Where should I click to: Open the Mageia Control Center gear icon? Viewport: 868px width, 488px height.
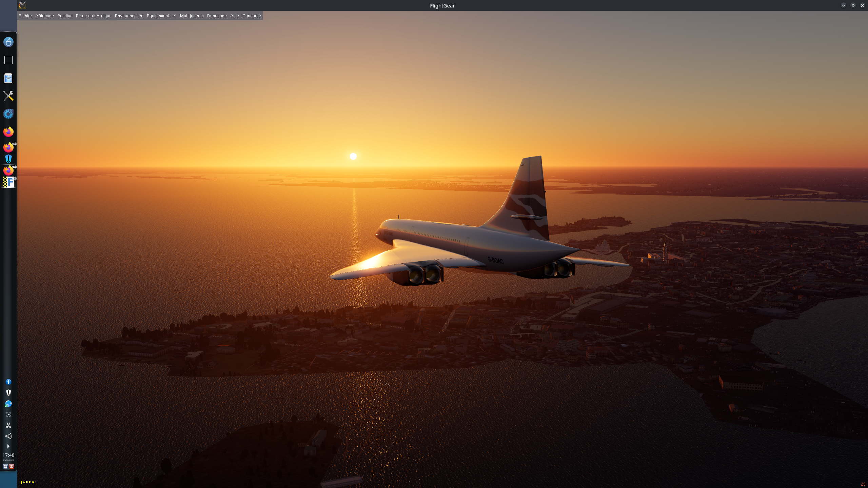point(8,114)
